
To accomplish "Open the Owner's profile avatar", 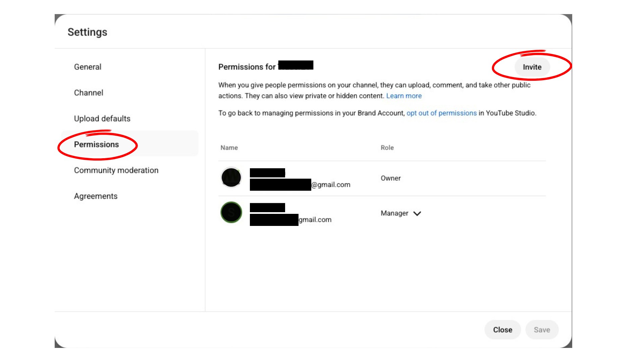I will [231, 177].
